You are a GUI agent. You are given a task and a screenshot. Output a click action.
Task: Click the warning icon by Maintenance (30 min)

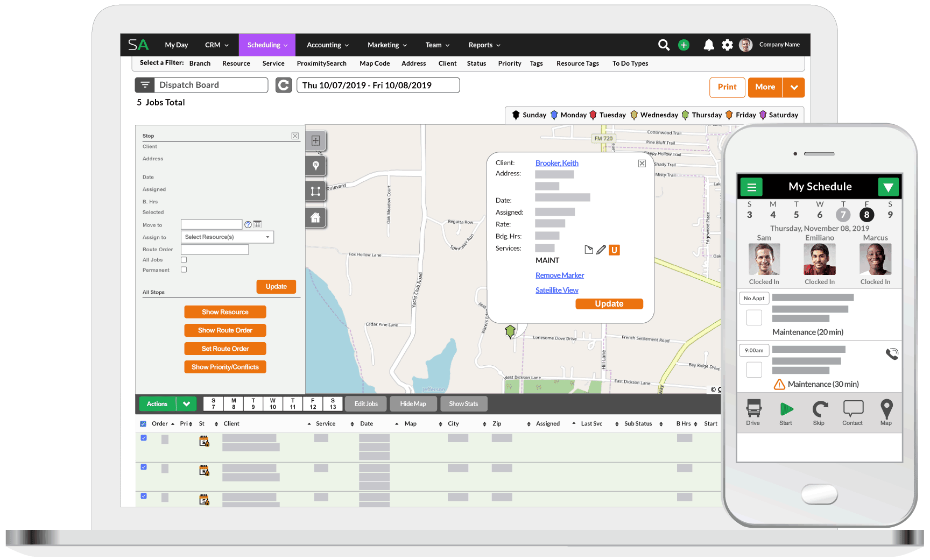coord(779,384)
